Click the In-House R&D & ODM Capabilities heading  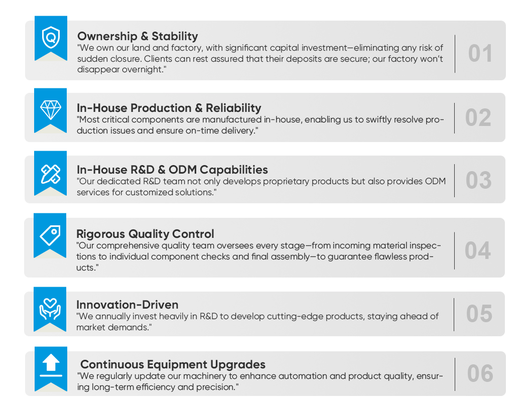point(172,170)
